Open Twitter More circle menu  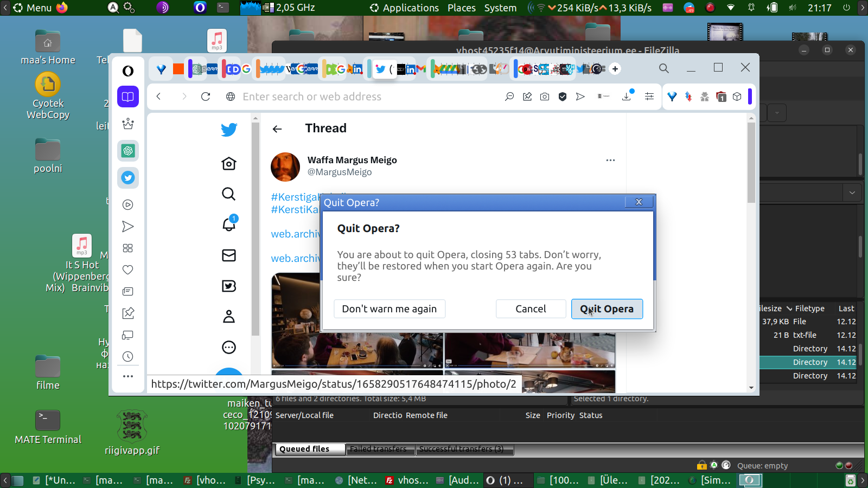pos(229,348)
